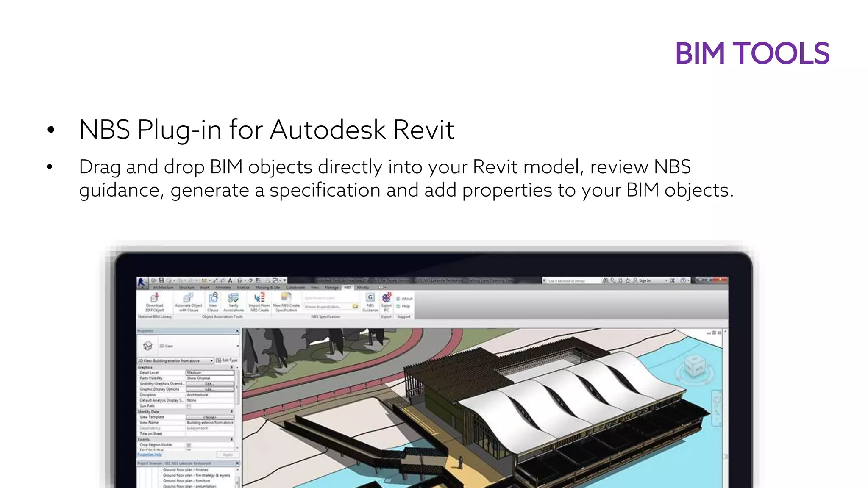Image resolution: width=868 pixels, height=488 pixels.
Task: Click the Download BIM Object icon
Action: tap(155, 298)
